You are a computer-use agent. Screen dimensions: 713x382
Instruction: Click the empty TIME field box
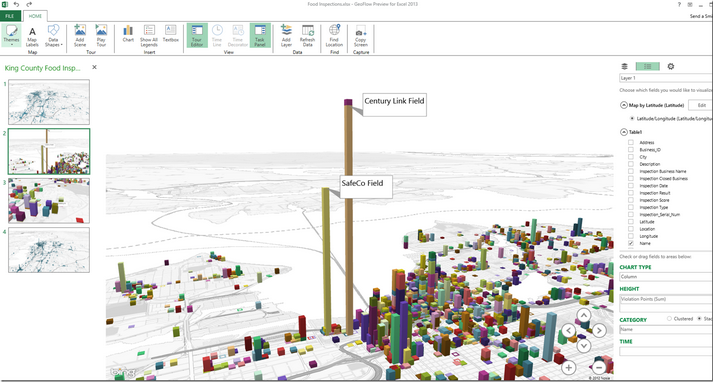pyautogui.click(x=666, y=351)
